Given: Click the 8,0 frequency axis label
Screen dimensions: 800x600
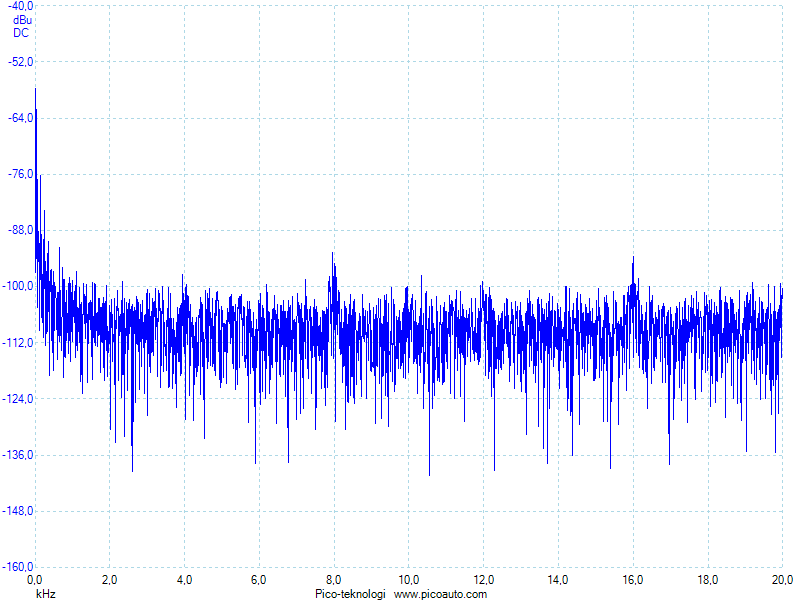Looking at the screenshot, I should point(334,580).
